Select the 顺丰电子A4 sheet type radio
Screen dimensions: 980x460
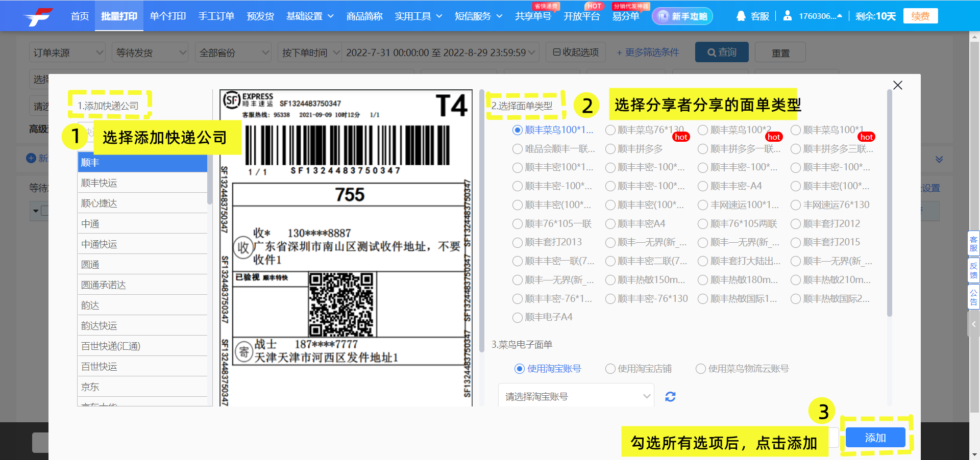coord(517,317)
